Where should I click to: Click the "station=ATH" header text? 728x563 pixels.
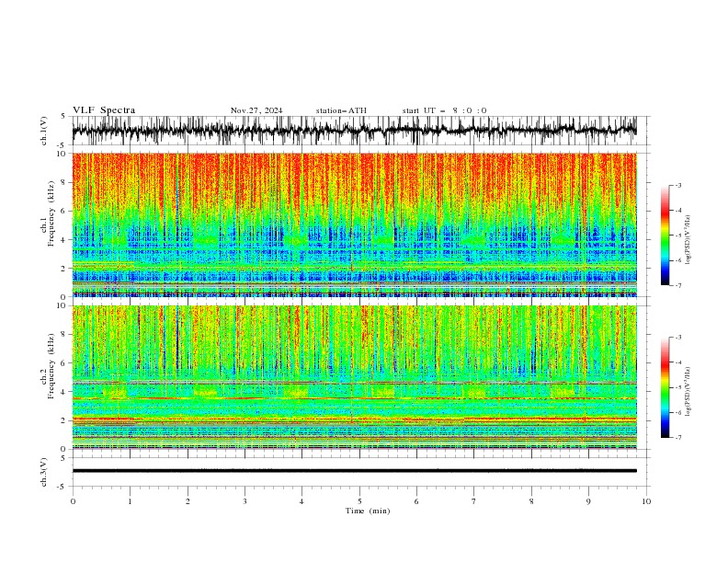(341, 110)
